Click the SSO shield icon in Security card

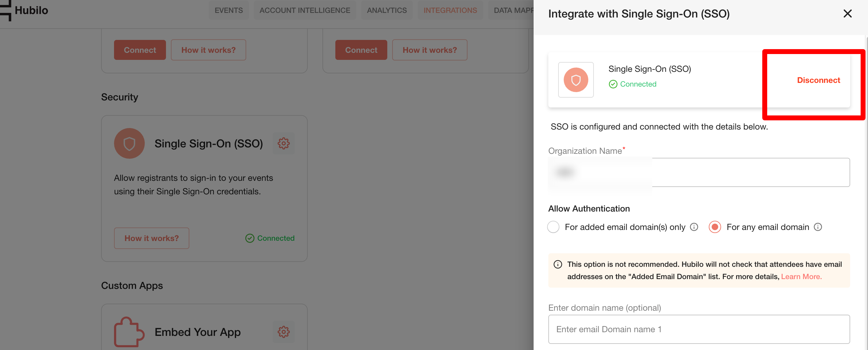(129, 143)
